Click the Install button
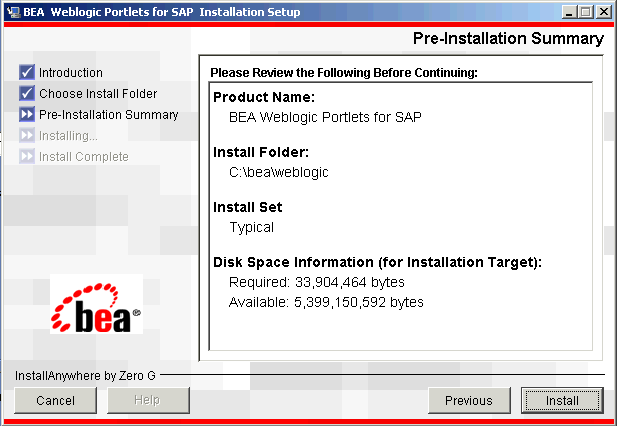617x426 pixels. 562,400
